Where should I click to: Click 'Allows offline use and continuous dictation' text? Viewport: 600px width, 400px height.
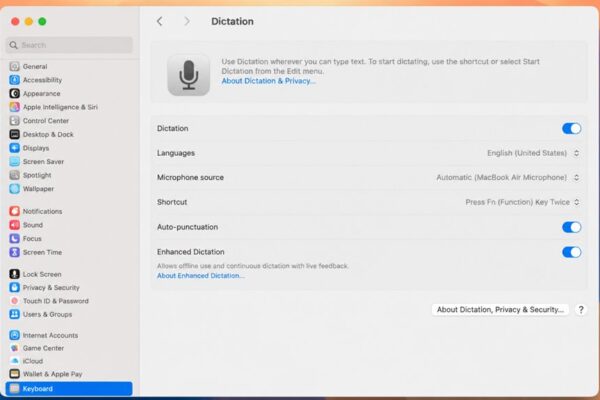[253, 266]
